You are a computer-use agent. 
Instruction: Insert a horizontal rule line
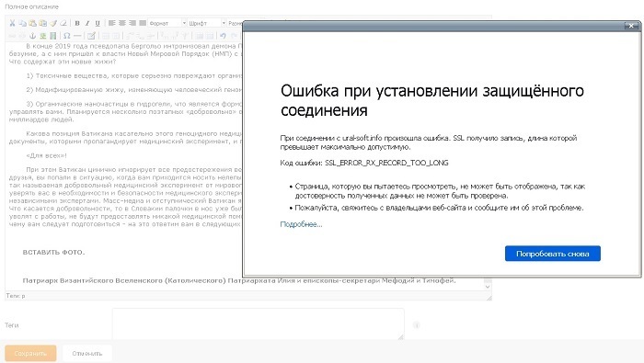(77, 36)
